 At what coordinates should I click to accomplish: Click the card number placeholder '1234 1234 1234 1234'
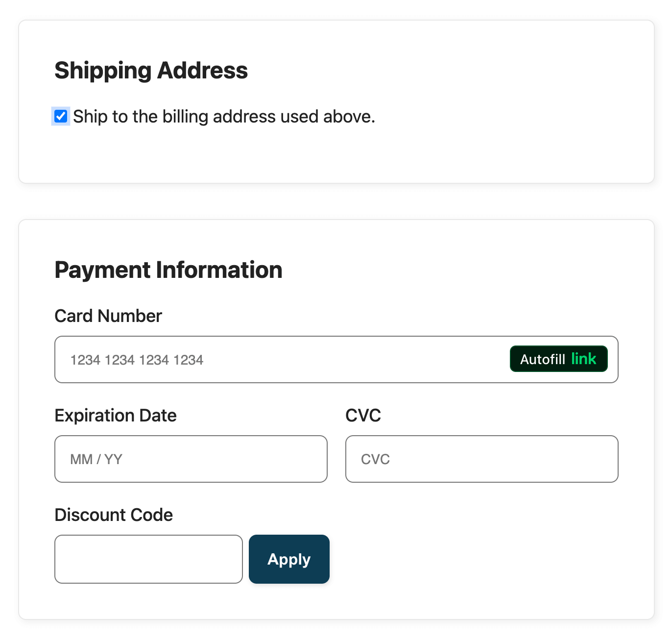(137, 359)
